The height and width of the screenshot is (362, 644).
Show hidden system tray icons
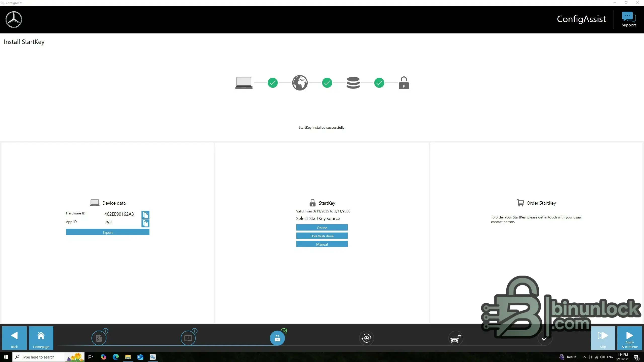584,357
